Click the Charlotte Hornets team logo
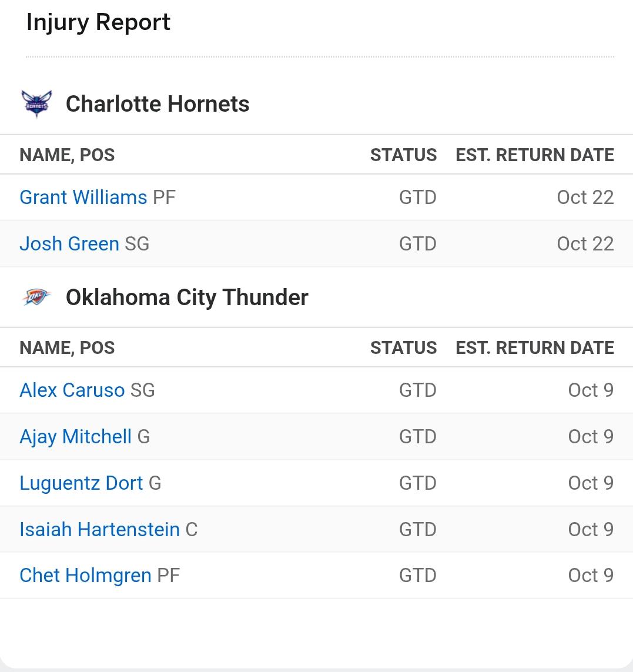This screenshot has width=633, height=672. 36,104
